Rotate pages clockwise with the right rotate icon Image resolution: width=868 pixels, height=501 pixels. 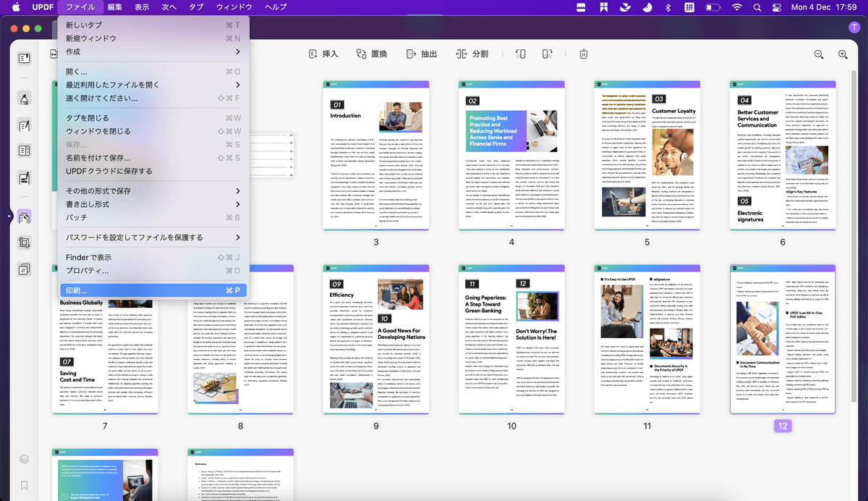point(548,54)
